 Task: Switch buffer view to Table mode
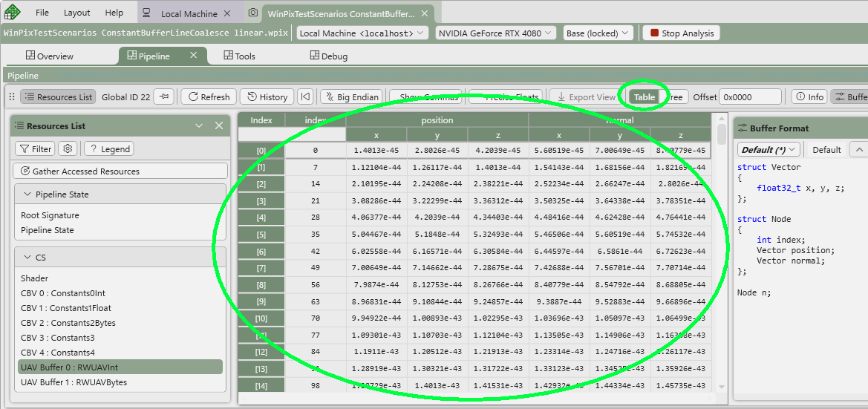644,97
